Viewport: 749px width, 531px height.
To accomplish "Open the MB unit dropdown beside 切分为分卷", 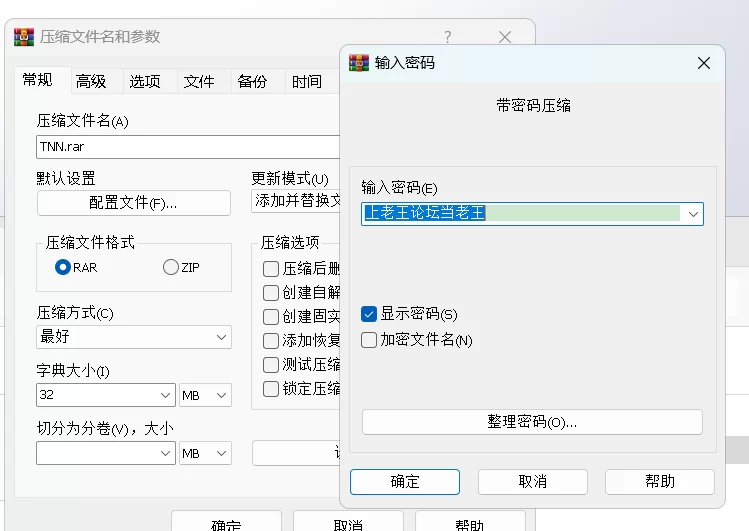I will 205,453.
